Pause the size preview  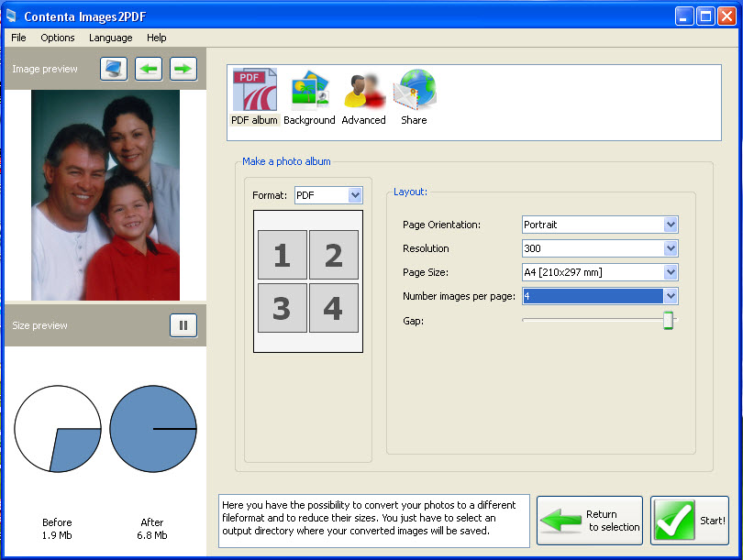click(x=183, y=325)
